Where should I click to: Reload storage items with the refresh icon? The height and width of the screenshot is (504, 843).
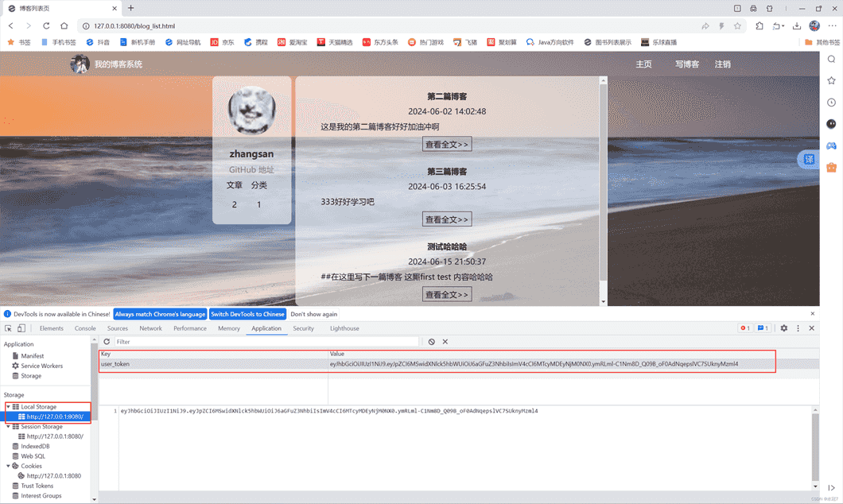click(106, 341)
